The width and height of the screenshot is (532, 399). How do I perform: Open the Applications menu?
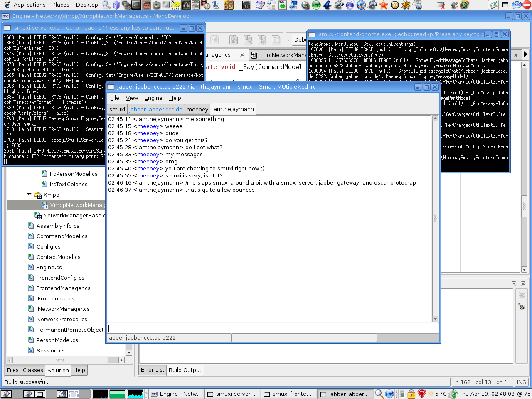30,5
